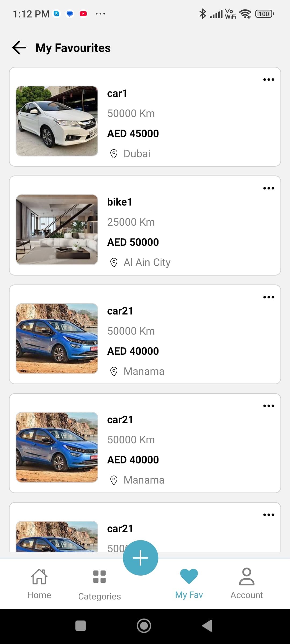Image resolution: width=290 pixels, height=644 pixels.
Task: Open the Categories tab
Action: pos(99,585)
